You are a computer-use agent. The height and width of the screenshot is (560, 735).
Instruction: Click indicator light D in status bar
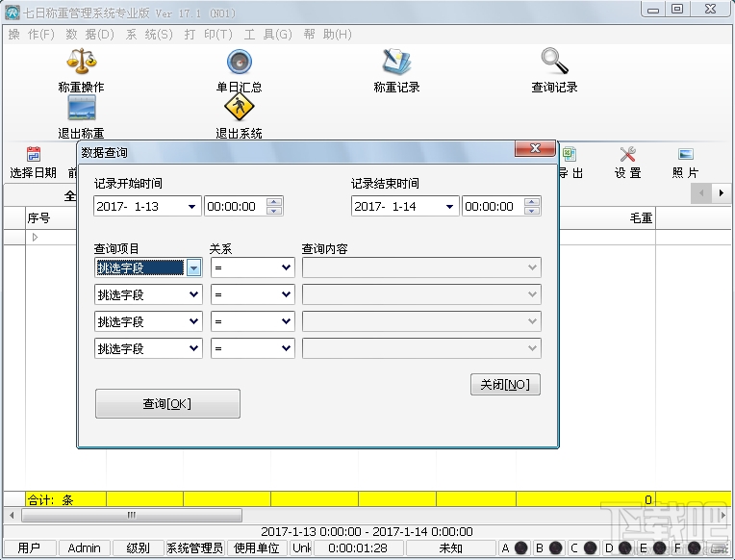click(624, 547)
